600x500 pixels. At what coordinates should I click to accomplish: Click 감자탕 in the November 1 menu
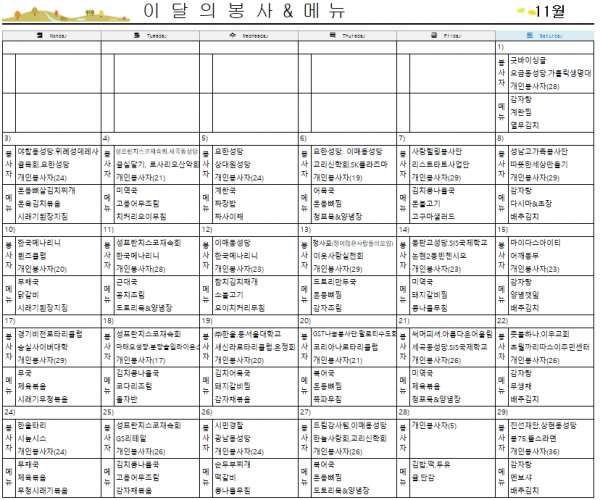521,99
